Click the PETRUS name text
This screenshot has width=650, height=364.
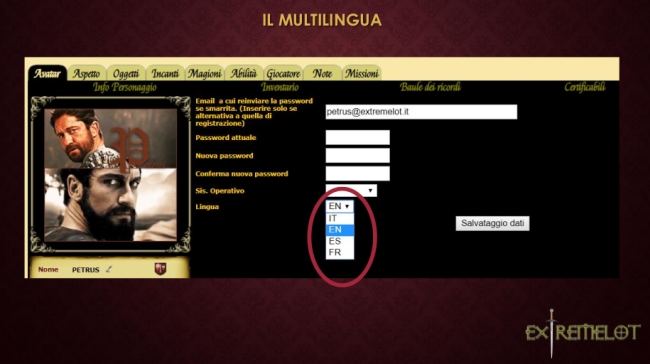coord(86,270)
